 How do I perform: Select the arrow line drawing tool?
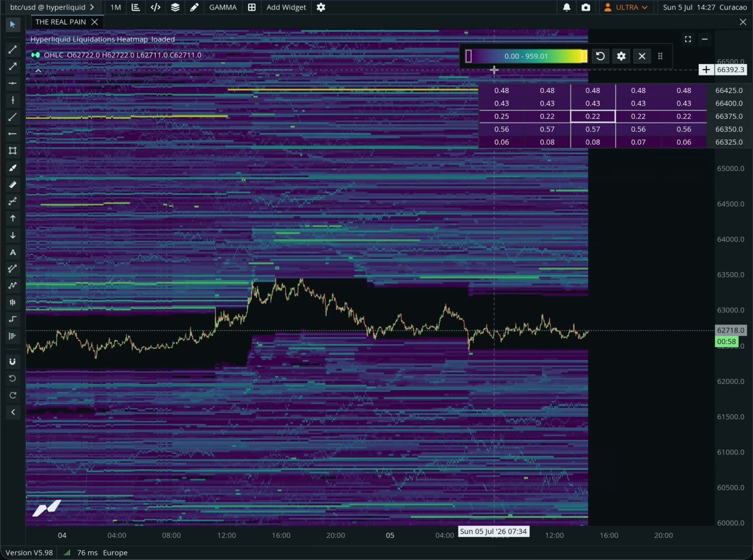click(13, 66)
